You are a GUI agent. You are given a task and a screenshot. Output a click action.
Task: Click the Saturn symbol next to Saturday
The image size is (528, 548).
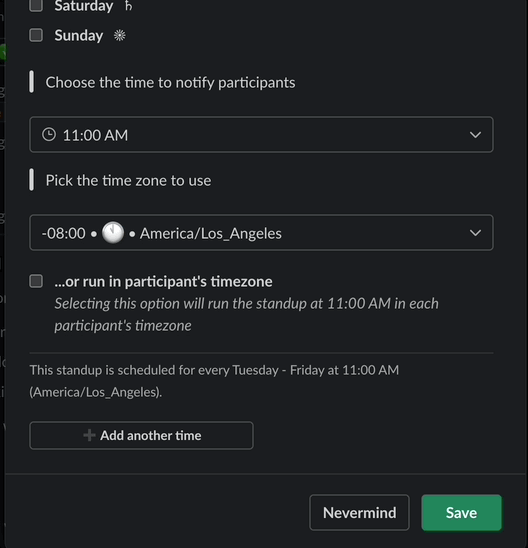coord(129,5)
